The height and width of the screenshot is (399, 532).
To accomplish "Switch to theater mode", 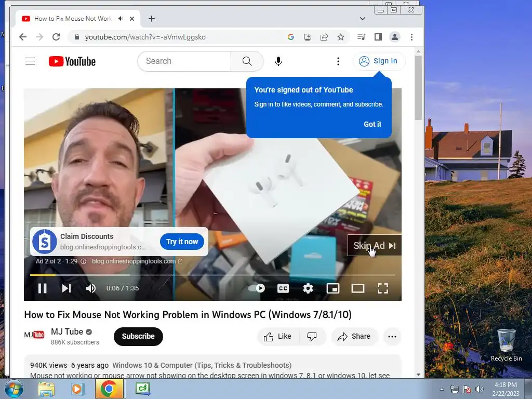I will point(357,288).
